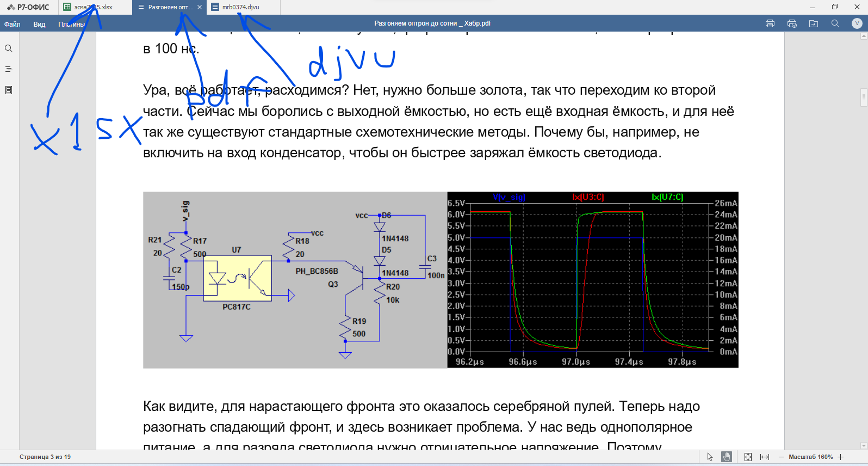The image size is (868, 466).
Task: Click the Quick print icon
Action: pos(792,23)
